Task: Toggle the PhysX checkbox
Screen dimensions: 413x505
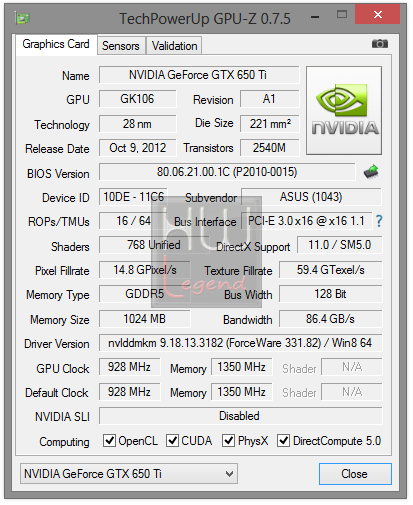Action: tap(228, 440)
